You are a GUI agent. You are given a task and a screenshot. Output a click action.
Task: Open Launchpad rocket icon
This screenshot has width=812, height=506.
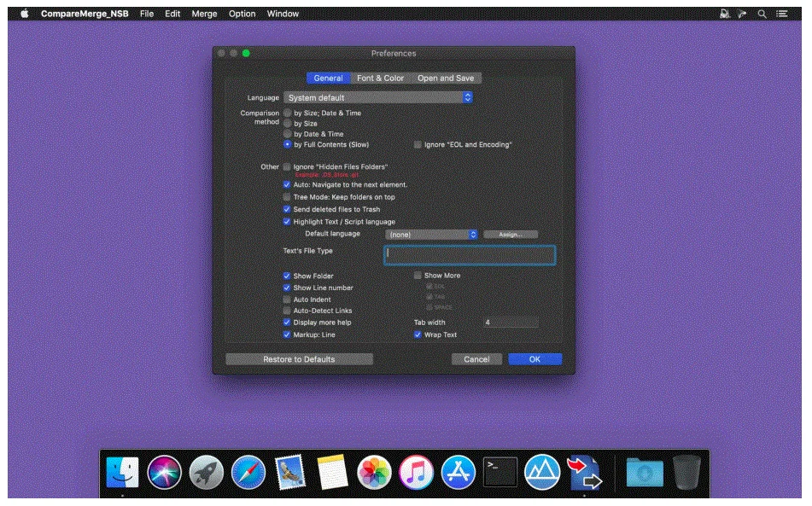[206, 473]
